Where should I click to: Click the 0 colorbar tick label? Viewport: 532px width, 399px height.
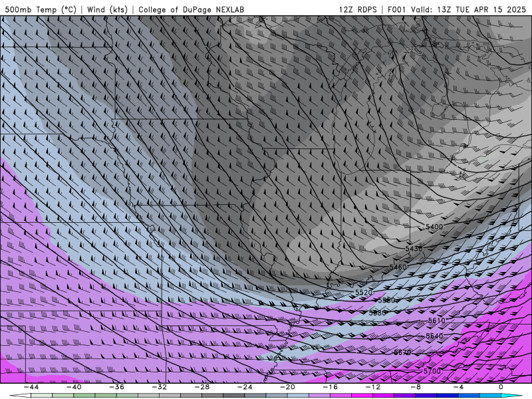pyautogui.click(x=501, y=387)
